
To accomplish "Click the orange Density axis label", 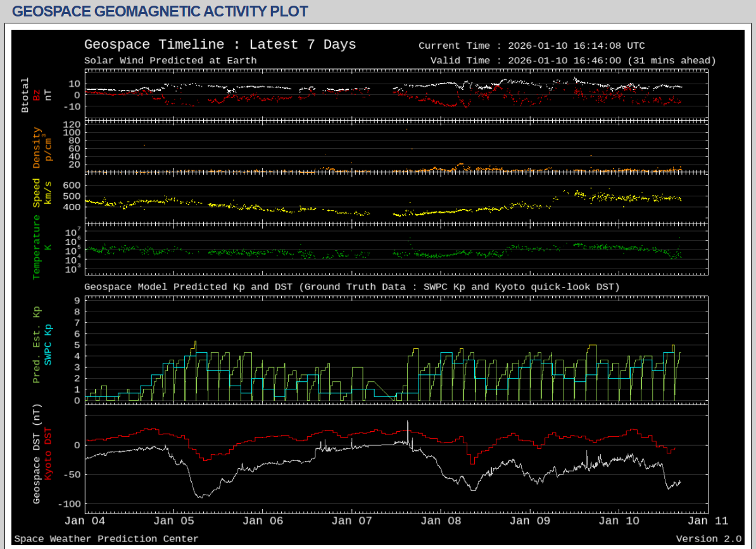I will point(37,148).
